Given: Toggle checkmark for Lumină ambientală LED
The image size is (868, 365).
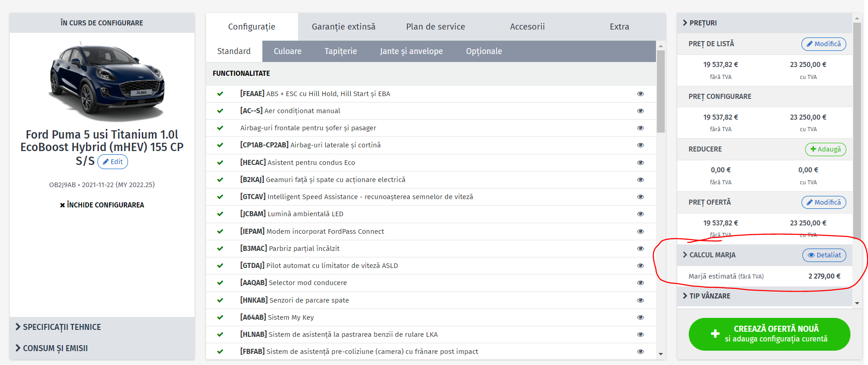Looking at the screenshot, I should point(220,214).
